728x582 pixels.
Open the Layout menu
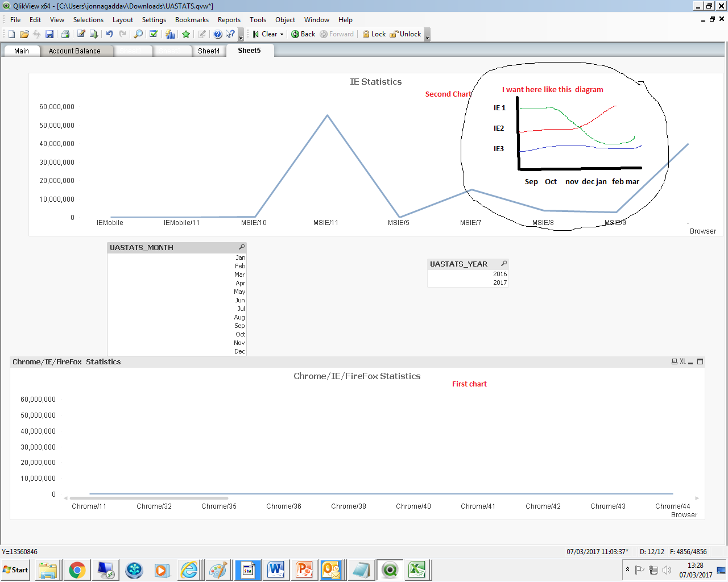123,20
